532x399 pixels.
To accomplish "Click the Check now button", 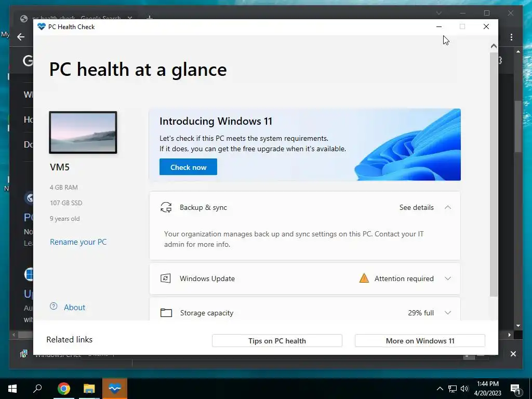I will (188, 167).
